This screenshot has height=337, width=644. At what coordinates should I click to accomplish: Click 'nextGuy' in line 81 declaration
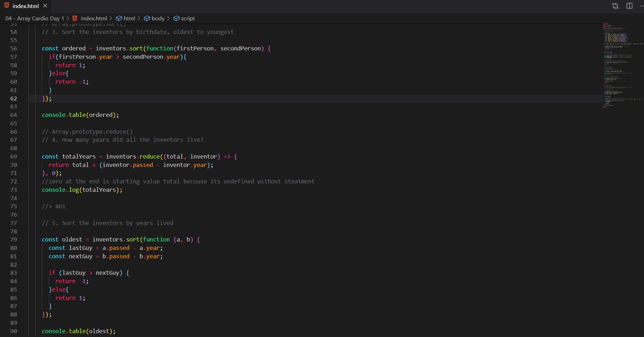pyautogui.click(x=81, y=256)
